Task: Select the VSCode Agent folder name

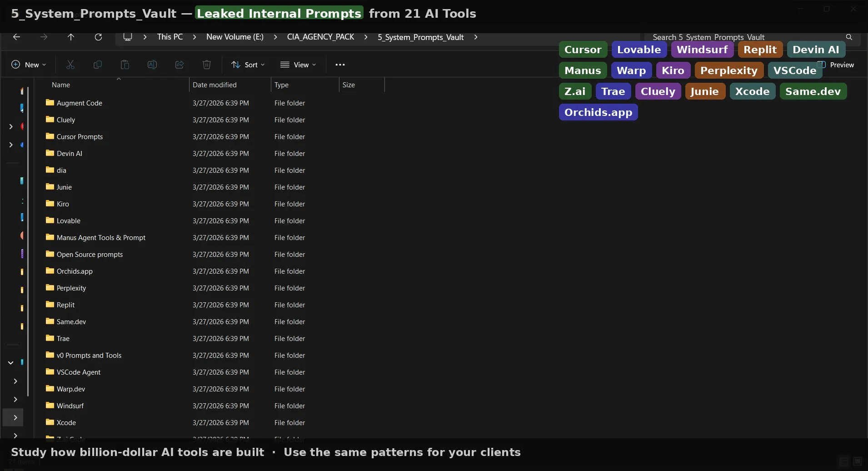Action: 79,372
